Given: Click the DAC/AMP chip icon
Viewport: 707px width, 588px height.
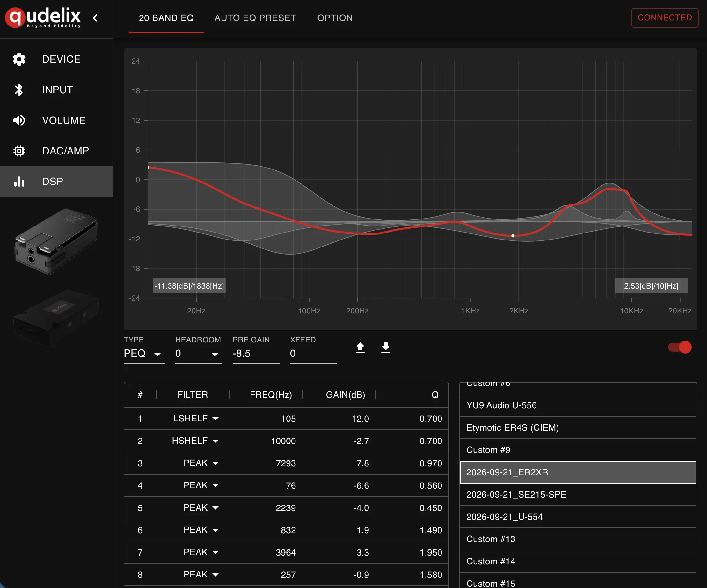Looking at the screenshot, I should point(19,151).
